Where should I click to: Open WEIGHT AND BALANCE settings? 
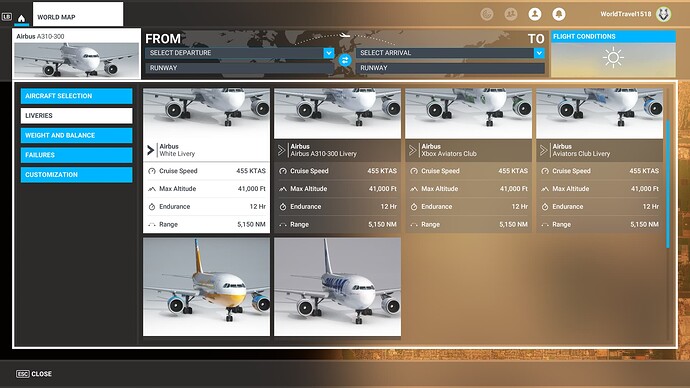click(x=76, y=135)
